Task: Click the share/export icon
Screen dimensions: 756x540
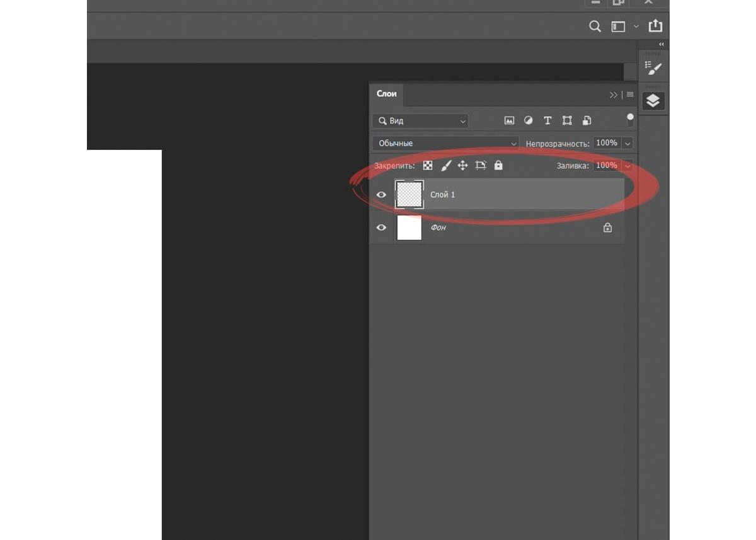Action: (655, 26)
